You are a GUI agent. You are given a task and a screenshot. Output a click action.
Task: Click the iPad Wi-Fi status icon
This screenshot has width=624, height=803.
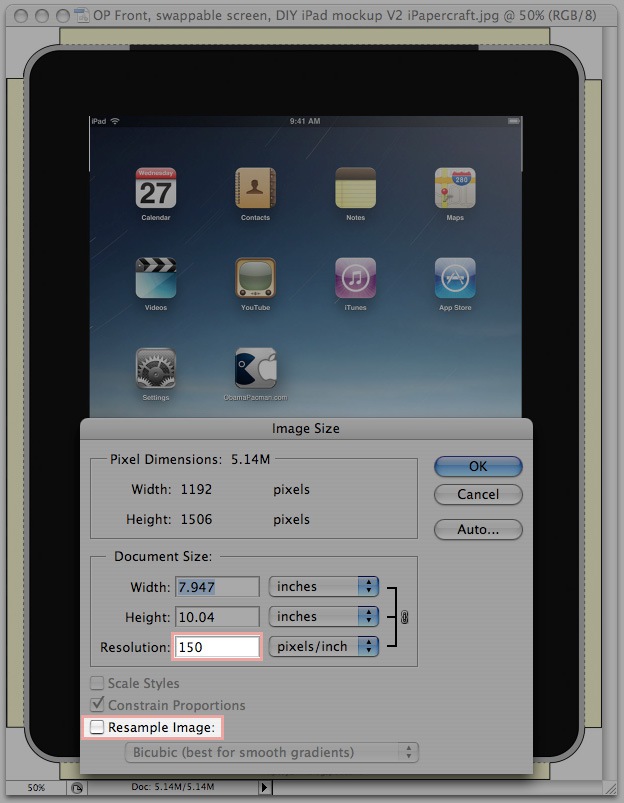click(115, 121)
